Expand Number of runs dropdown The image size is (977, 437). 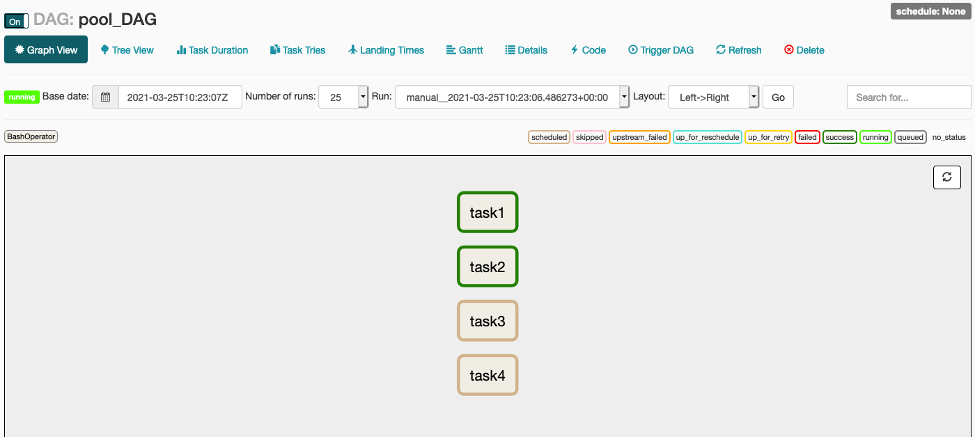pos(343,97)
